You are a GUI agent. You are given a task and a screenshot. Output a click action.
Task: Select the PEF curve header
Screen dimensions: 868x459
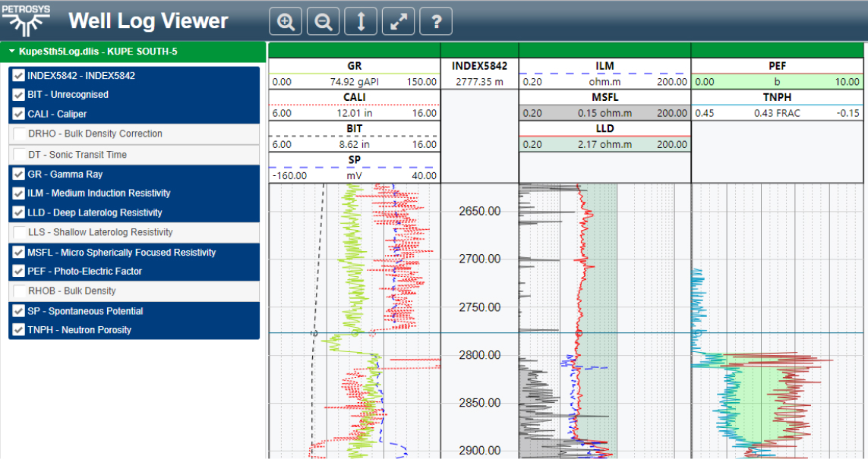tap(777, 66)
